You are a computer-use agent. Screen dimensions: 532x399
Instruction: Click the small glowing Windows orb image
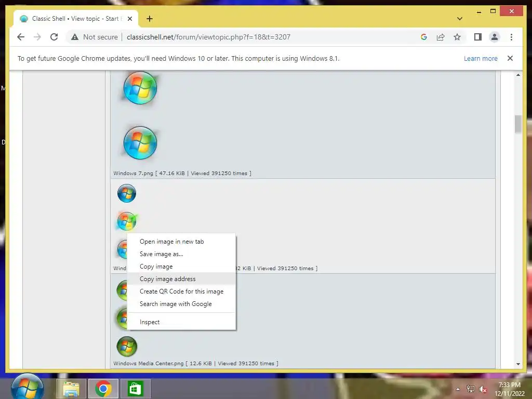[127, 221]
